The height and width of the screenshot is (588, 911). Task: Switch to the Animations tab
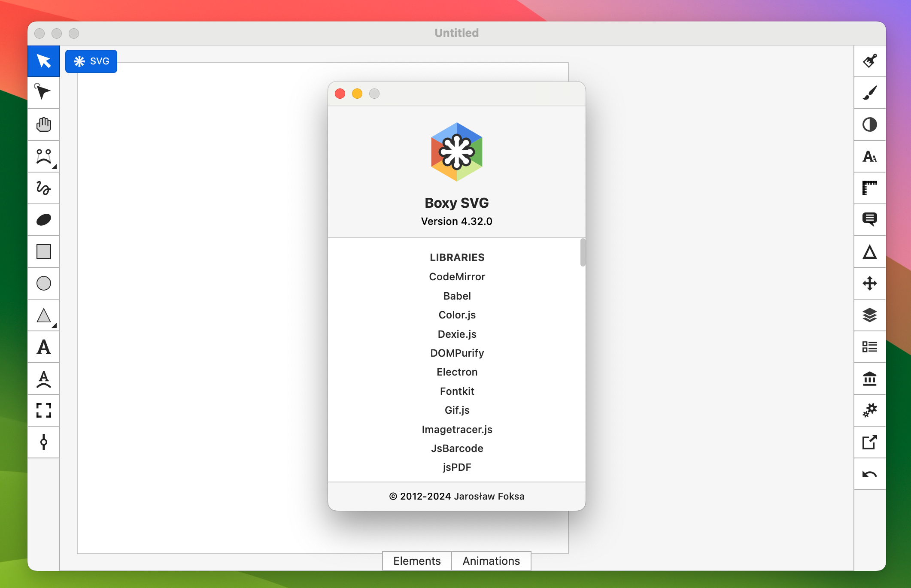[491, 561]
